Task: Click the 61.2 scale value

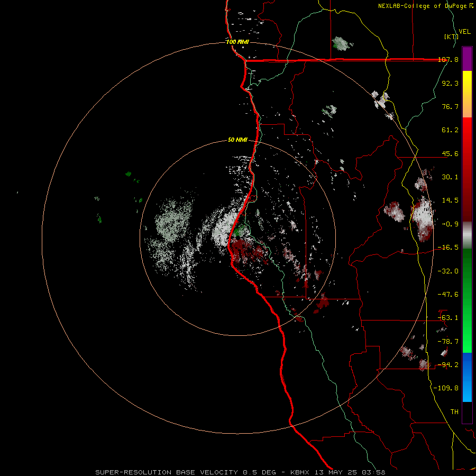Action: pyautogui.click(x=450, y=130)
